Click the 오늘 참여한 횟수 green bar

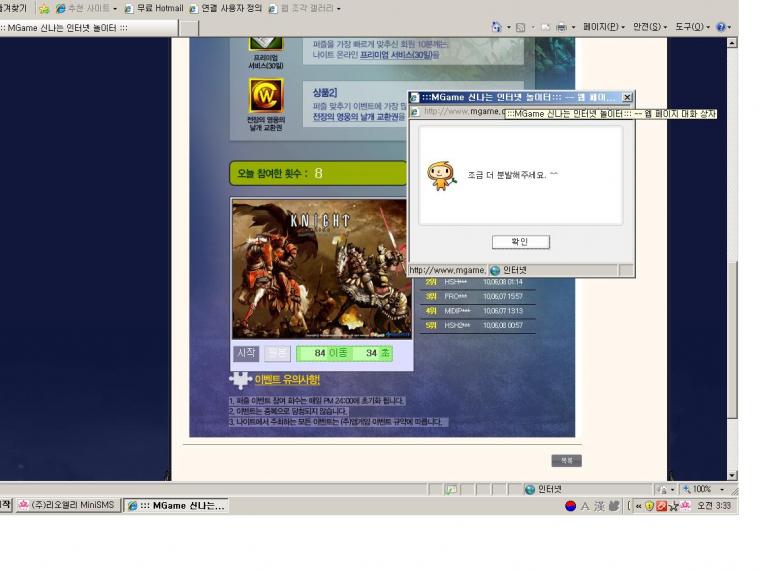pos(318,173)
